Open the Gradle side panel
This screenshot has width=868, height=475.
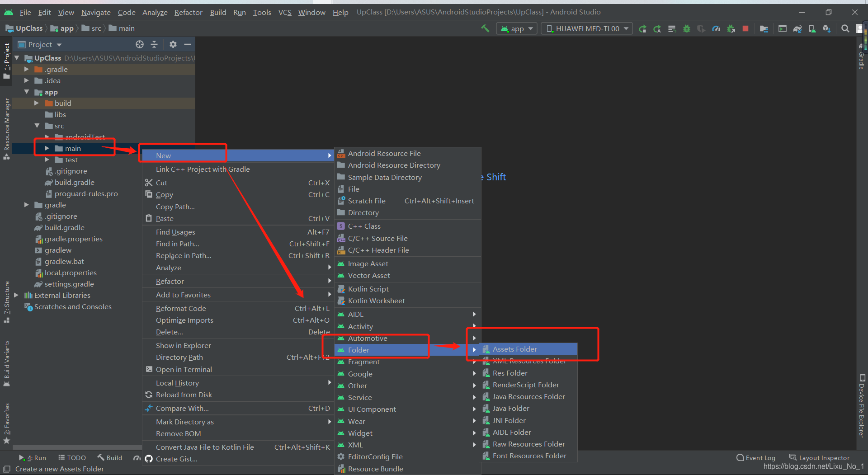861,56
